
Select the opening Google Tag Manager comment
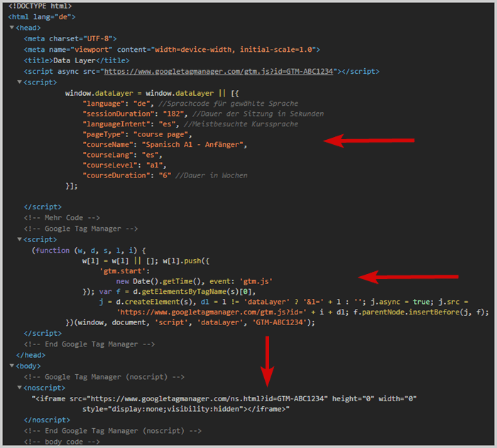[81, 229]
